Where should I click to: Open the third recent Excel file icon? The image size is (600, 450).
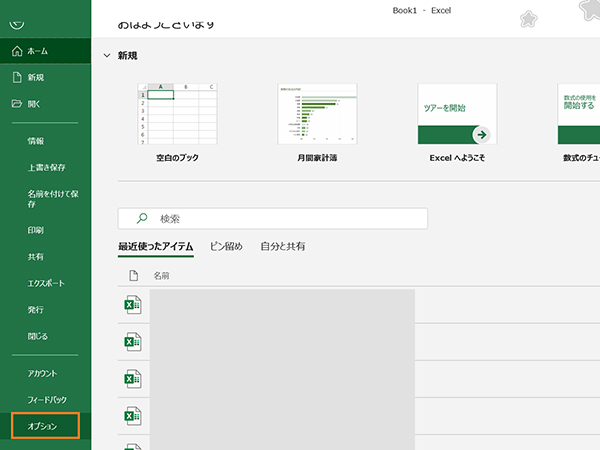pyautogui.click(x=132, y=378)
